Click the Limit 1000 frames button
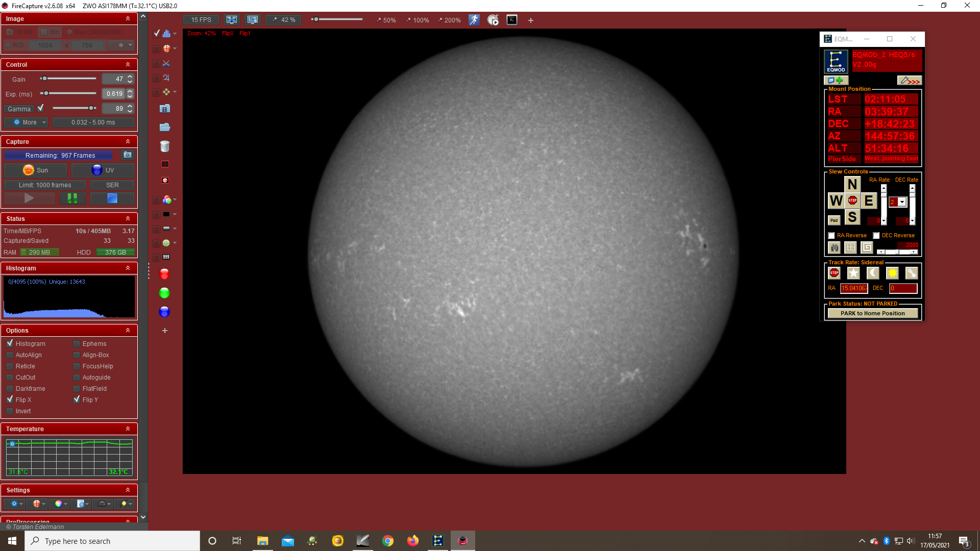This screenshot has width=980, height=551. [45, 185]
